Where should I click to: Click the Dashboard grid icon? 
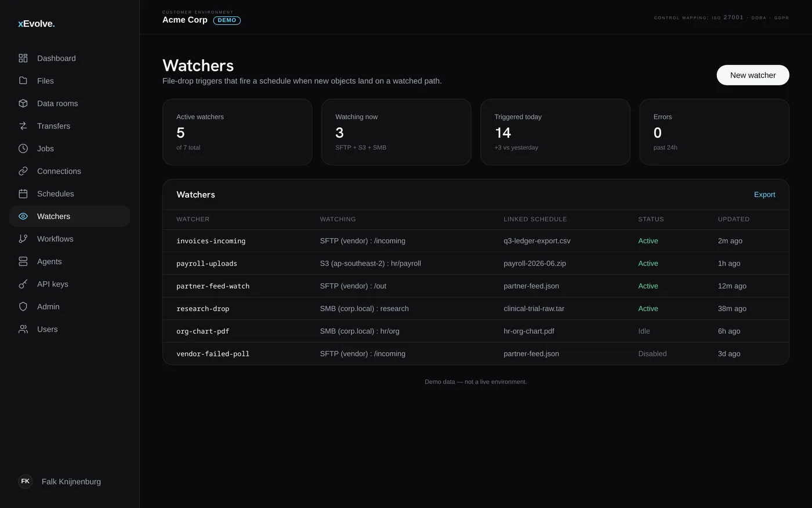[23, 58]
